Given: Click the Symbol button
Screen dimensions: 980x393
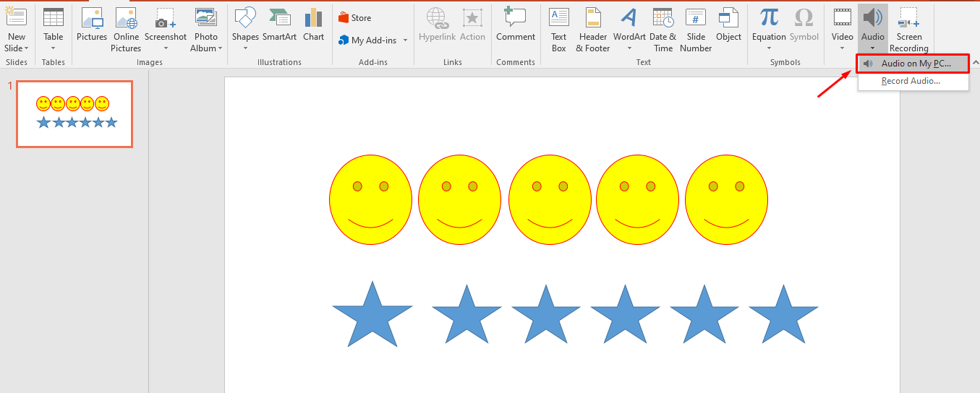Looking at the screenshot, I should [804, 25].
